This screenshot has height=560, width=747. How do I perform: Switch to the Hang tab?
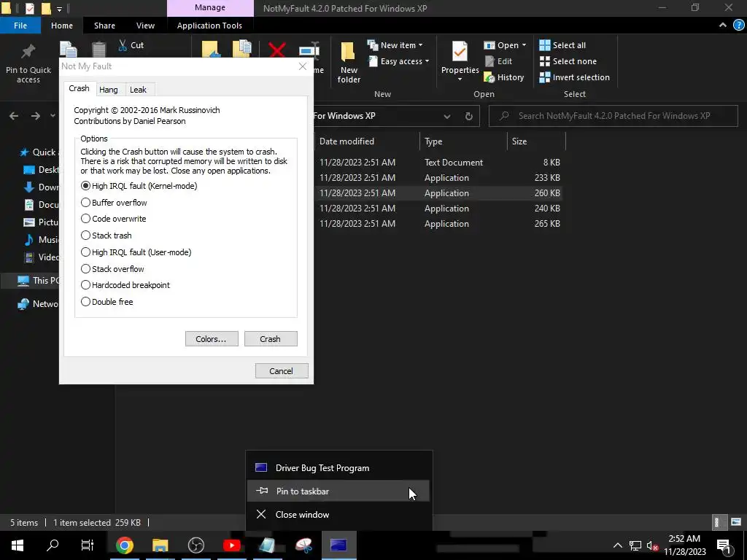(109, 90)
